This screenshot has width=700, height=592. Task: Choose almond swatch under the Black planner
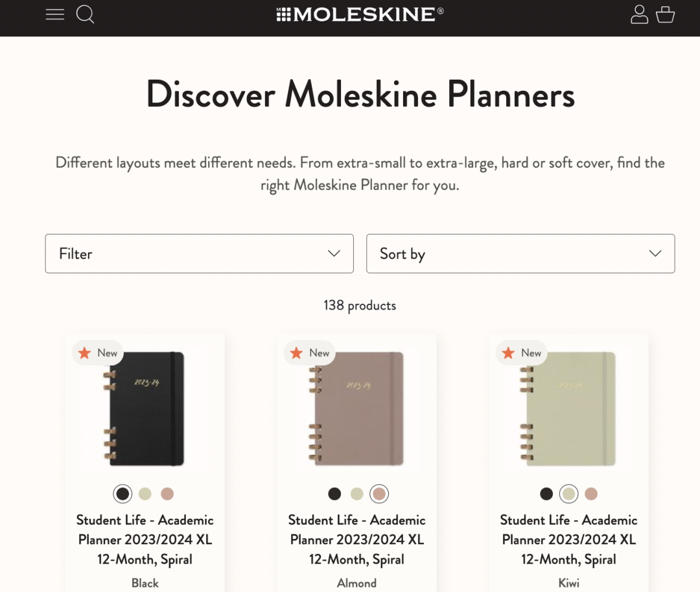tap(168, 494)
